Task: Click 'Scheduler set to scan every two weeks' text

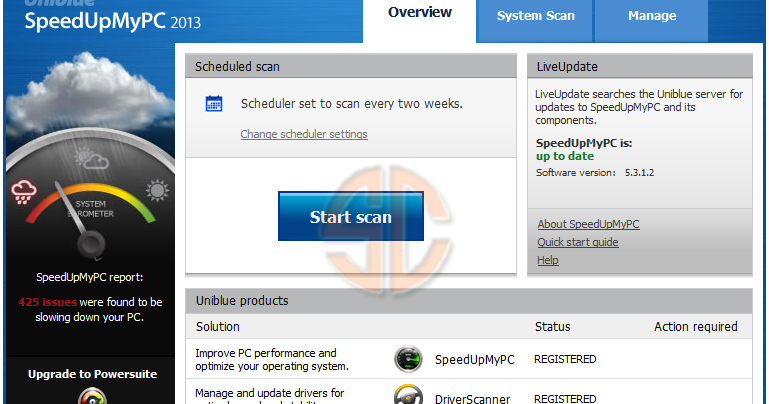Action: click(x=352, y=104)
